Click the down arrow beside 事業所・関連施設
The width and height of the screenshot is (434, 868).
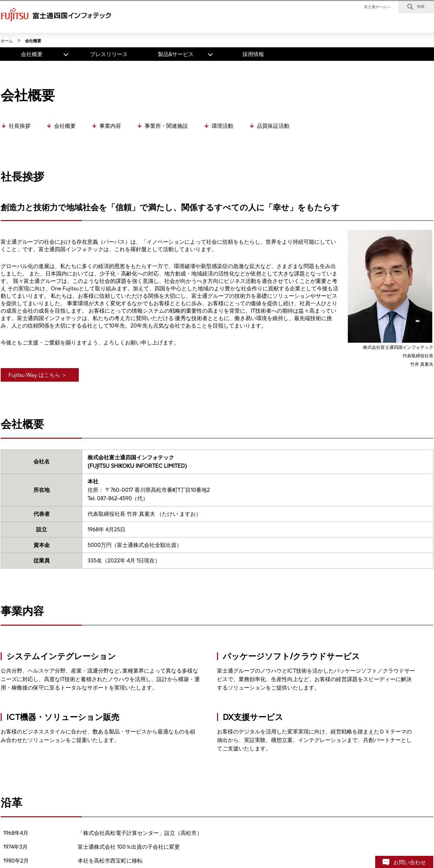[x=140, y=126]
